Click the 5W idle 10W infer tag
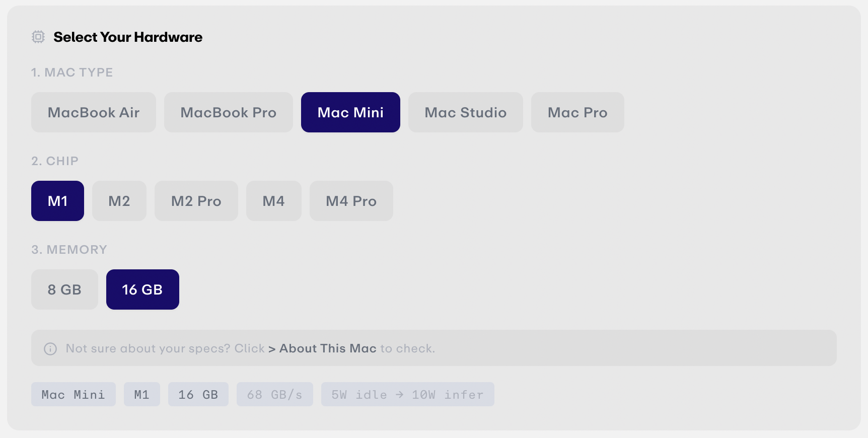Image resolution: width=868 pixels, height=438 pixels. tap(408, 394)
